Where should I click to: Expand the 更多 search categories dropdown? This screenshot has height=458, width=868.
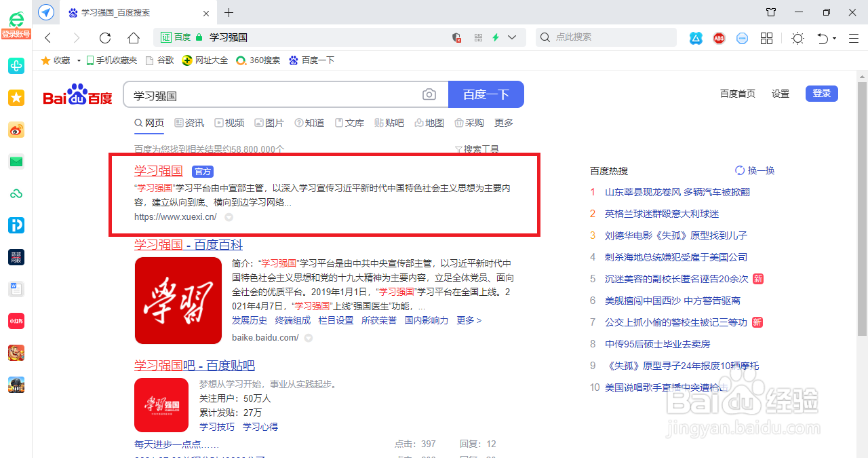[x=505, y=123]
